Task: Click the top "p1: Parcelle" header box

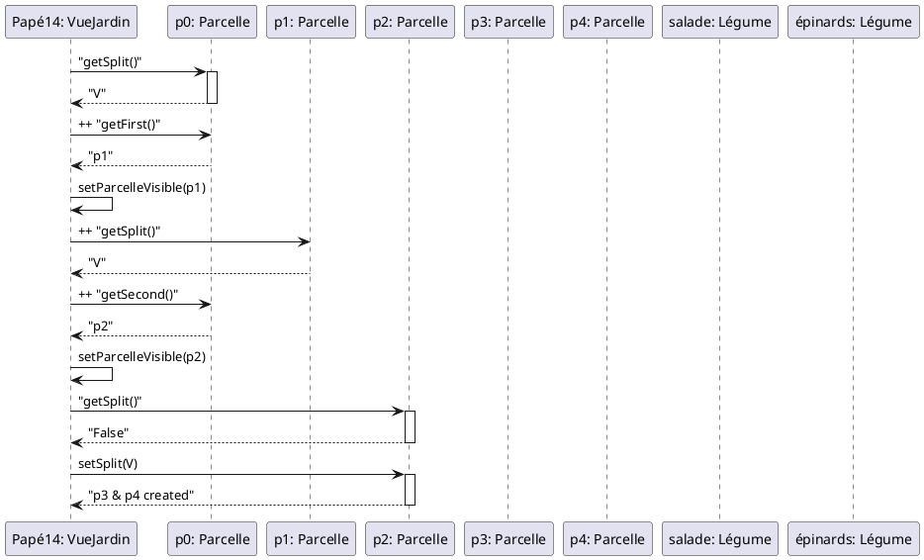Action: coord(310,22)
